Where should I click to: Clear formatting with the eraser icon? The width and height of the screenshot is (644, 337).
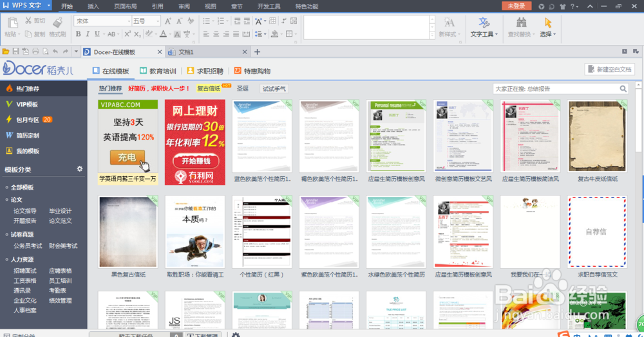pos(191,21)
